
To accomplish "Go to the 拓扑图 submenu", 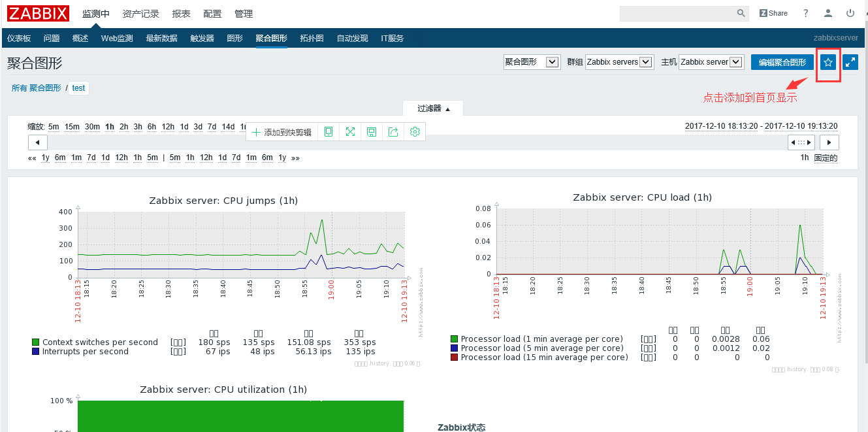I will 312,39.
